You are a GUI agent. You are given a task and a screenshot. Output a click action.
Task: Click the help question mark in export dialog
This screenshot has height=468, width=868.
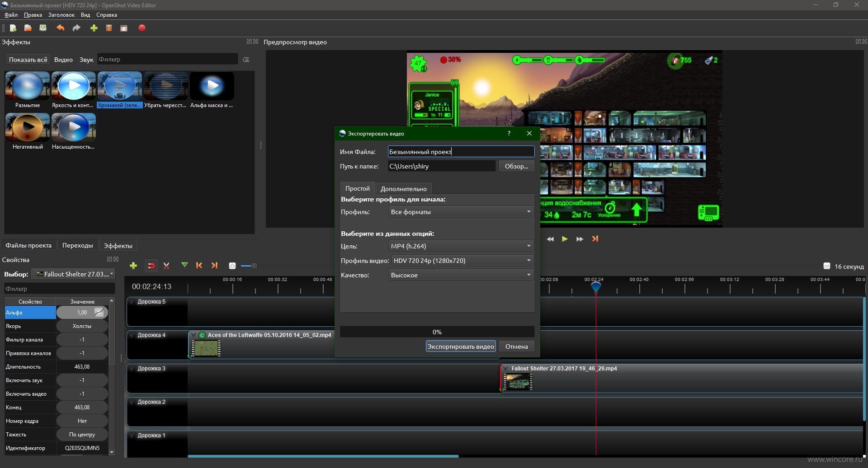tap(509, 133)
